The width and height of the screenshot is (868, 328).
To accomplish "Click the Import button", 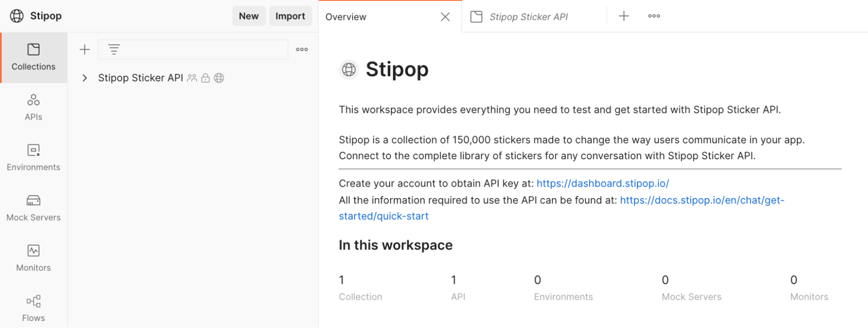I will (290, 16).
